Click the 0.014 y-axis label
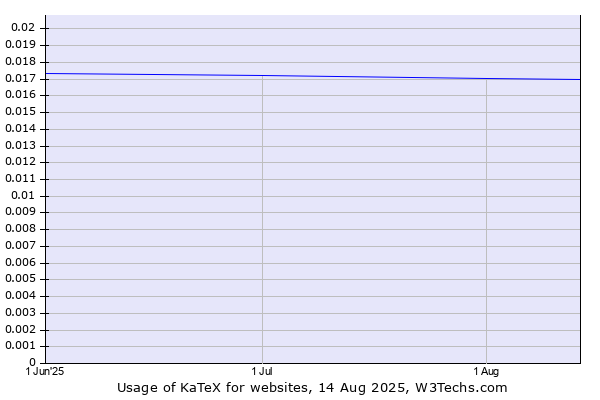Screen dimensions: 600x400 point(20,129)
